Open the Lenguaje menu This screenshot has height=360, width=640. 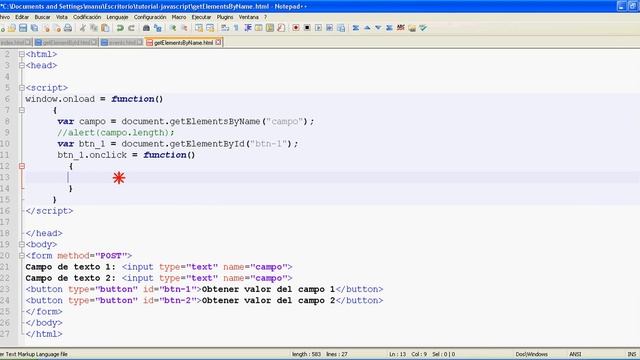click(x=118, y=17)
